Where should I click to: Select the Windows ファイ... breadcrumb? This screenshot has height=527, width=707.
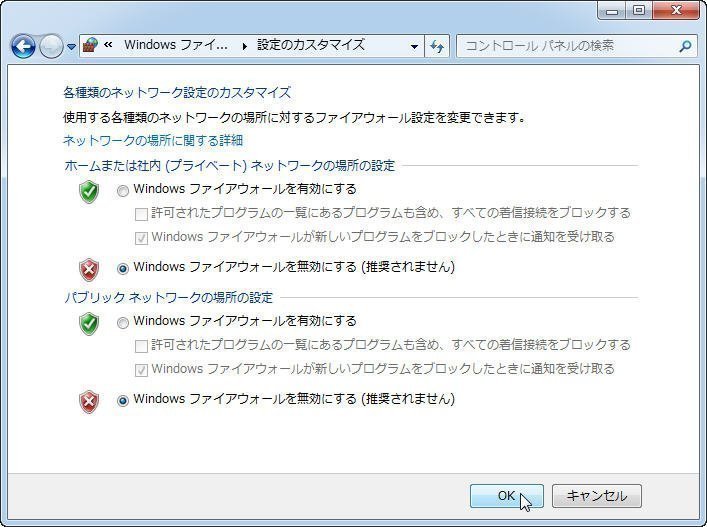[176, 45]
